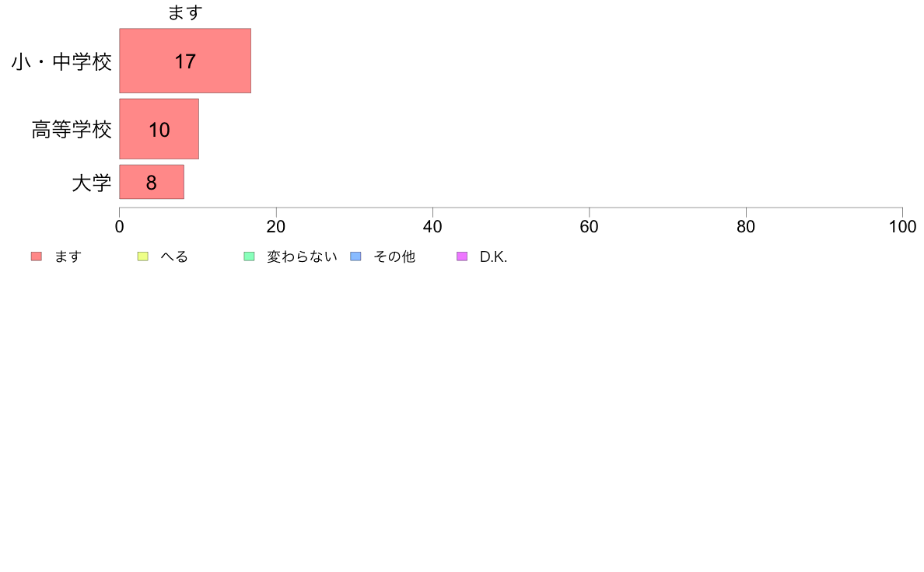
Task: Select the 小・中学校 bar with value 17
Action: click(185, 61)
